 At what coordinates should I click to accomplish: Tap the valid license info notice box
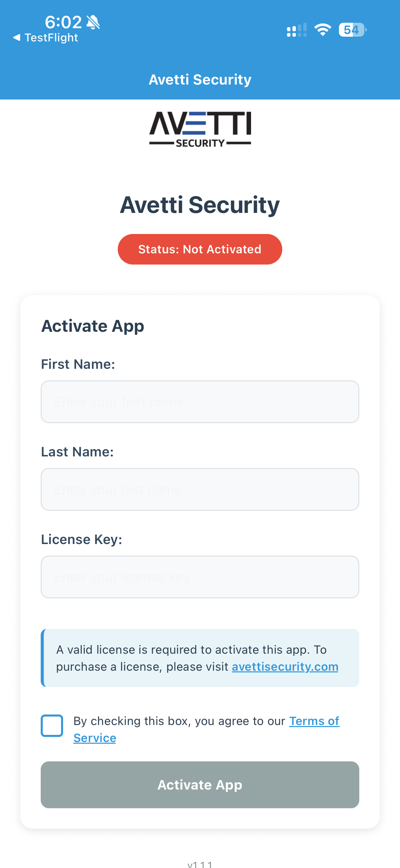coord(200,658)
